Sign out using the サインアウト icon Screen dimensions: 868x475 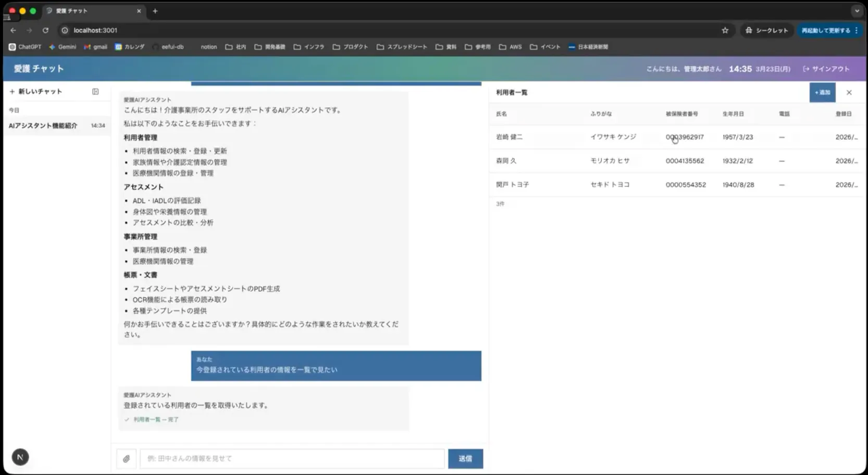click(805, 68)
